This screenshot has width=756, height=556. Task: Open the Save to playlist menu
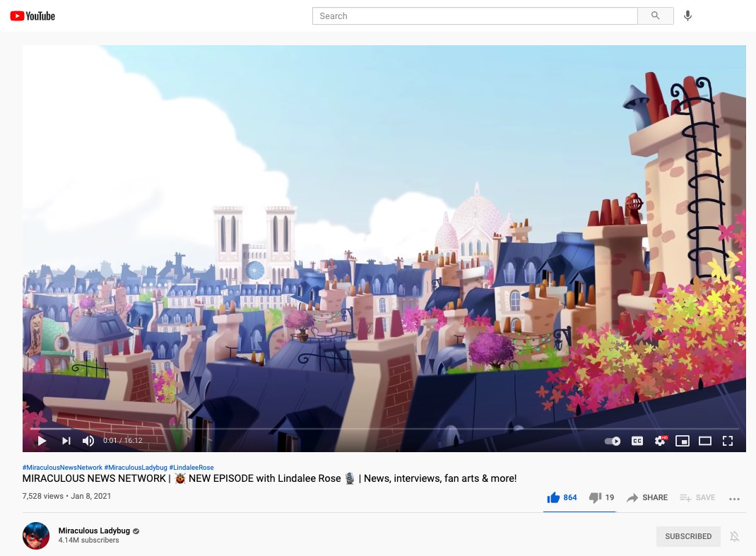coord(697,497)
